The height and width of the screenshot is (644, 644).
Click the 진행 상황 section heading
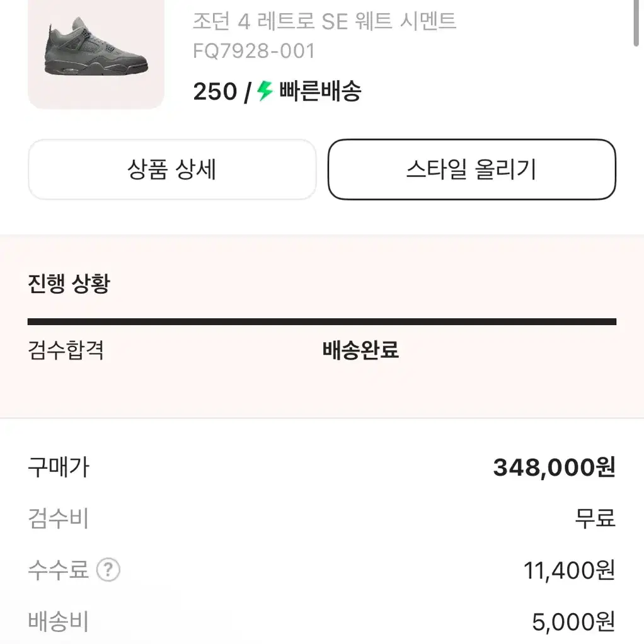click(x=69, y=284)
